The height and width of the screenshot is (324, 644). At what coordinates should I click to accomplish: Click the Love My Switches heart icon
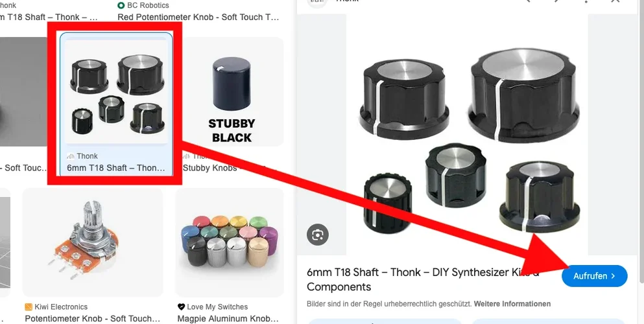click(181, 307)
